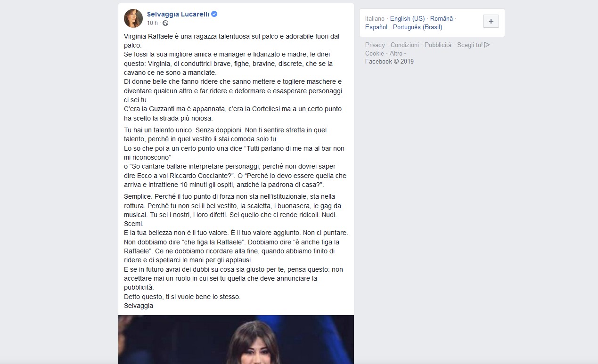Click the AdChoices triangle icon
This screenshot has height=364, width=598.
487,45
